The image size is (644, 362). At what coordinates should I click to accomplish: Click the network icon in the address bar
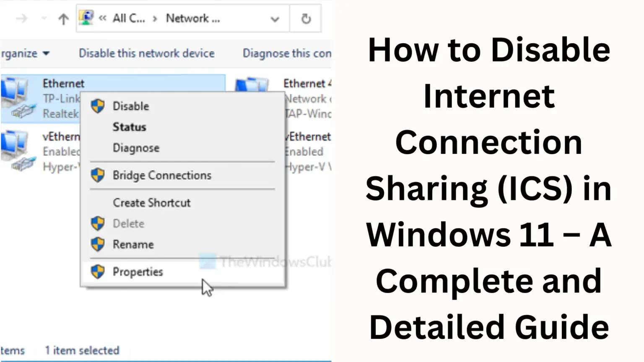86,18
